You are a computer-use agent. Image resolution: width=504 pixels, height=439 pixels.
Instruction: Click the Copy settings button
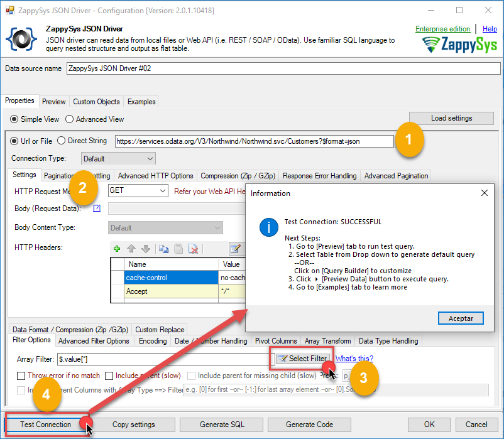click(x=134, y=425)
